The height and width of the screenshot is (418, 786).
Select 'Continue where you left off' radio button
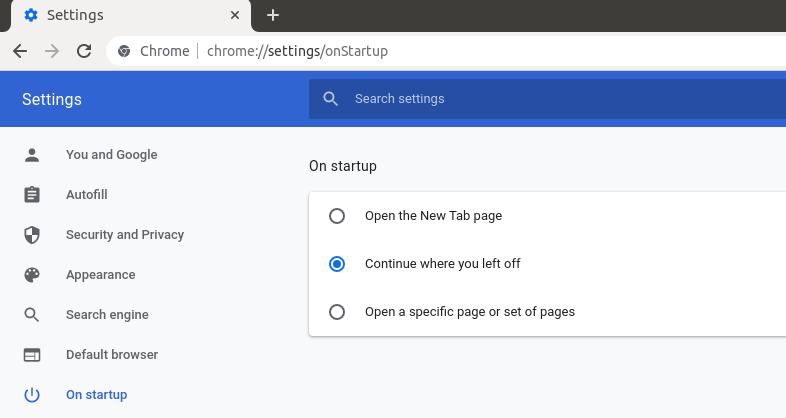[337, 264]
